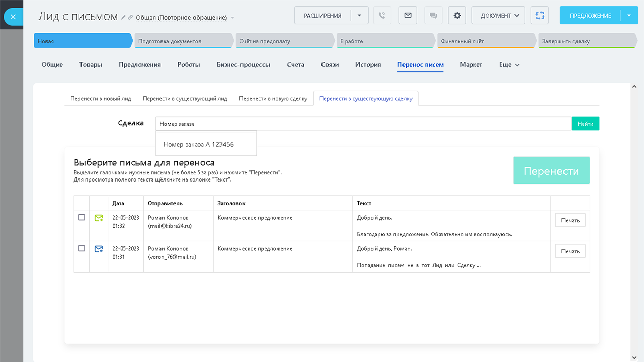The image size is (644, 362).
Task: Close the panel with the X button
Action: (x=13, y=17)
